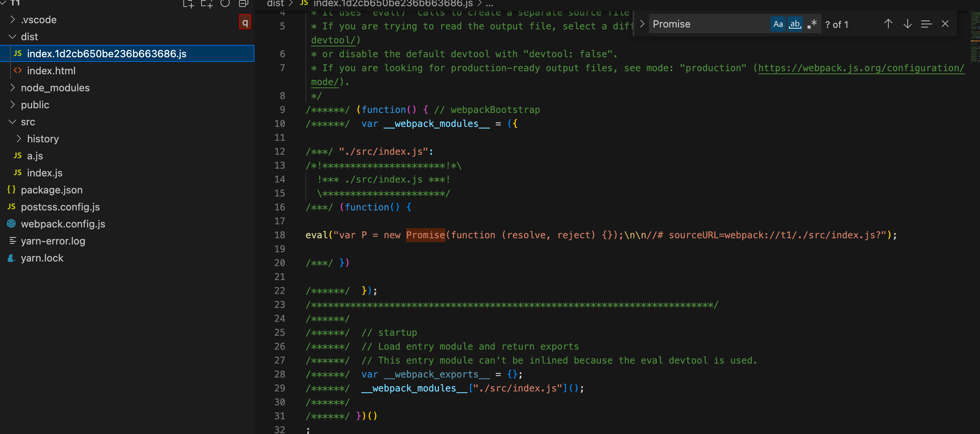Click the New Folder icon in explorer header

point(207,4)
